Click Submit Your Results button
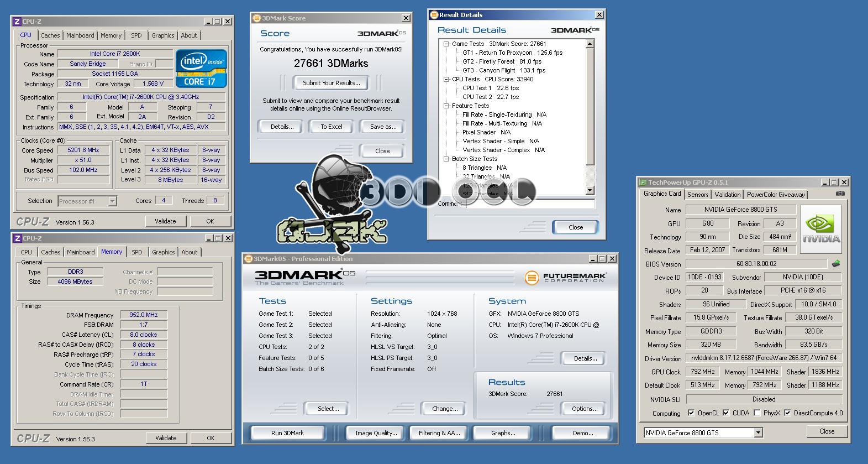The image size is (868, 464). click(x=332, y=83)
